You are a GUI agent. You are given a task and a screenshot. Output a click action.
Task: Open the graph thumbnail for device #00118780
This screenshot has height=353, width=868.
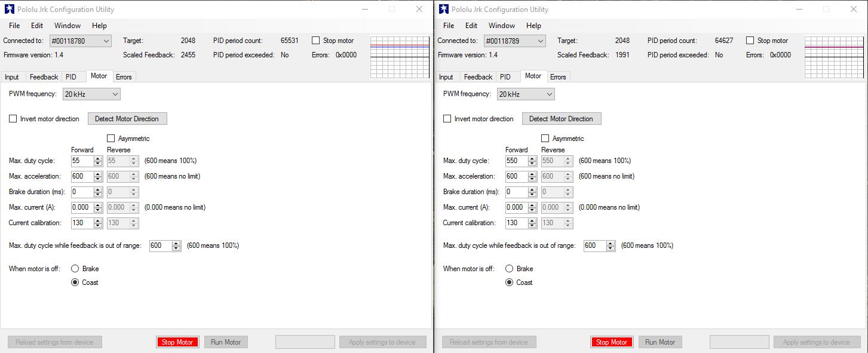pos(400,57)
